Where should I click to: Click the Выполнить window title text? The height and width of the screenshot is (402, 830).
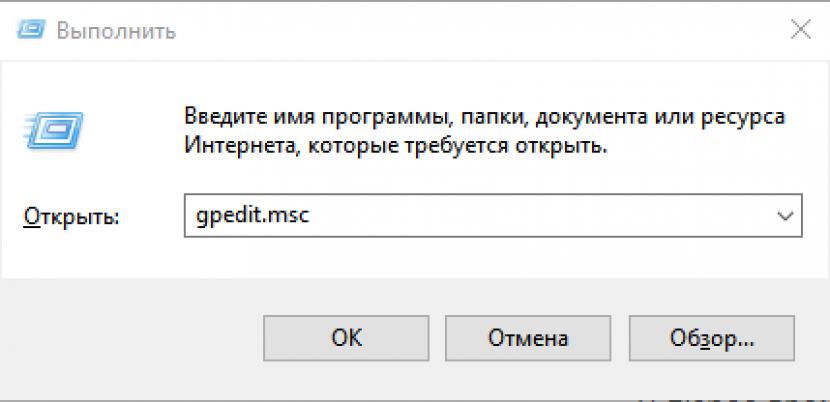coord(116,31)
